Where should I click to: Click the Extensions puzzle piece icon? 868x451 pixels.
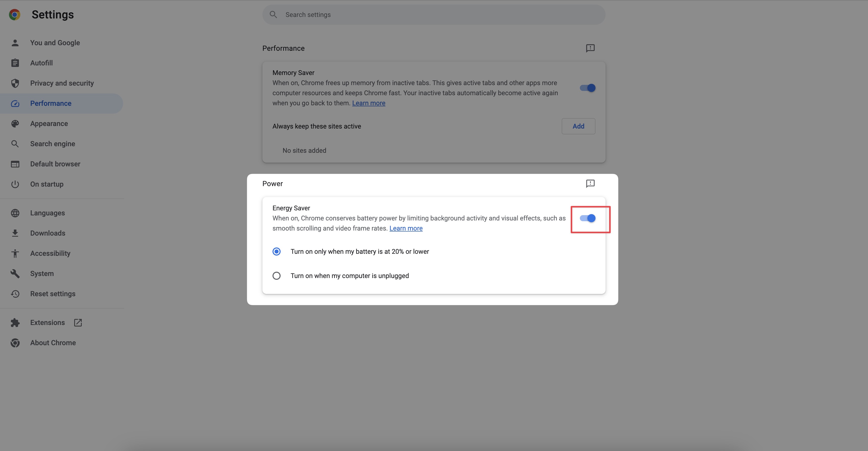point(15,323)
